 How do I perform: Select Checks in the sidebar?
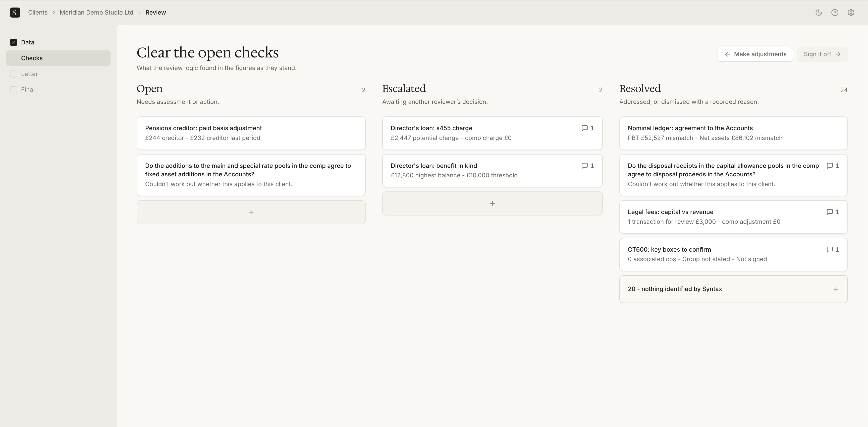58,58
